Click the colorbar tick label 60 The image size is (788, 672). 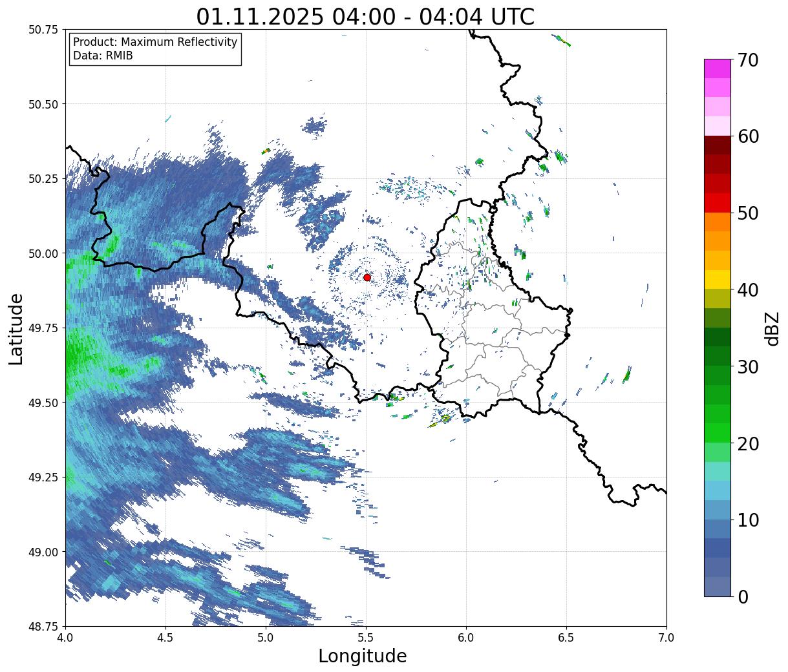tap(747, 136)
